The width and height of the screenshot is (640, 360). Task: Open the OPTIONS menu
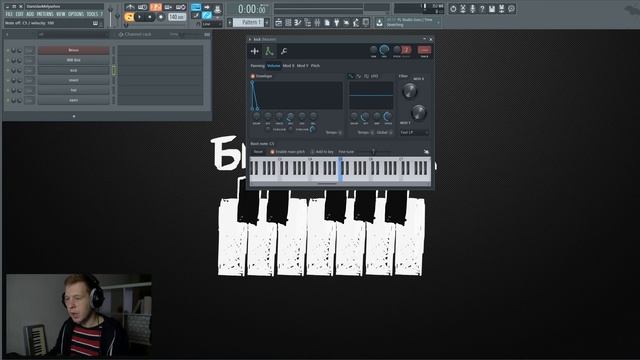76,14
